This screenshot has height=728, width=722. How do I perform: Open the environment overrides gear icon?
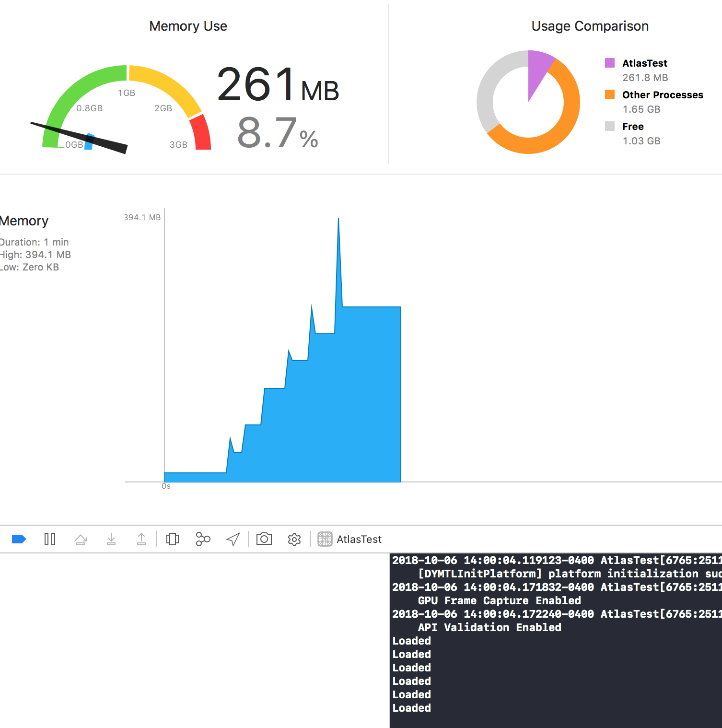coord(294,540)
